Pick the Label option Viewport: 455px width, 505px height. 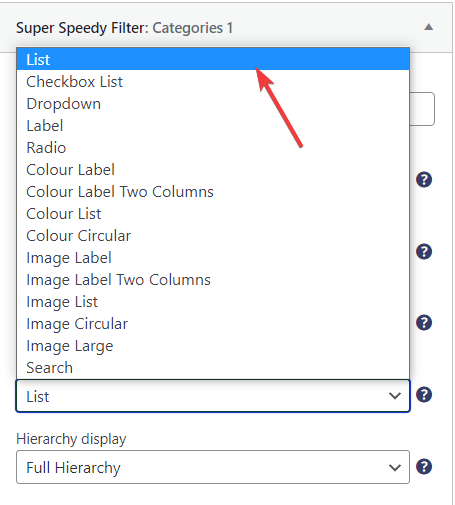tap(213, 126)
